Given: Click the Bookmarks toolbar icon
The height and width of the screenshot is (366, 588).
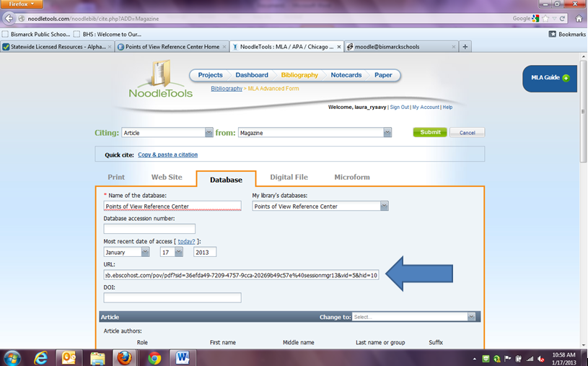Looking at the screenshot, I should pyautogui.click(x=553, y=34).
